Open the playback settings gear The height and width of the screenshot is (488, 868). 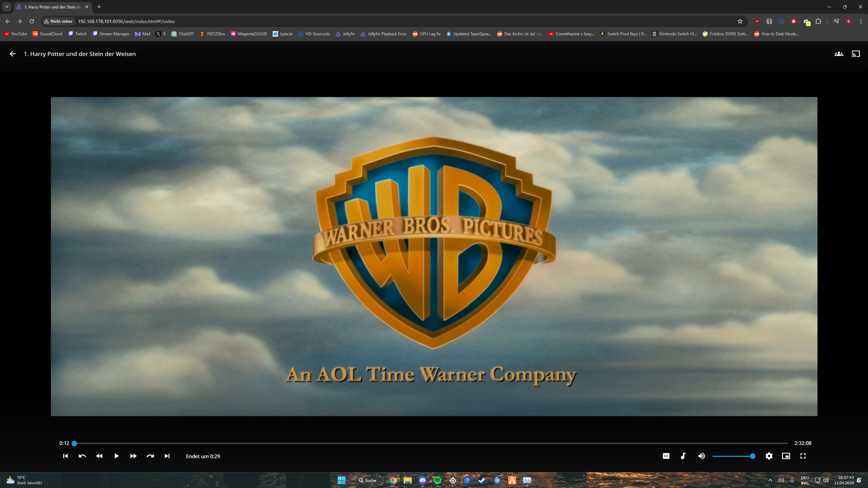point(769,456)
